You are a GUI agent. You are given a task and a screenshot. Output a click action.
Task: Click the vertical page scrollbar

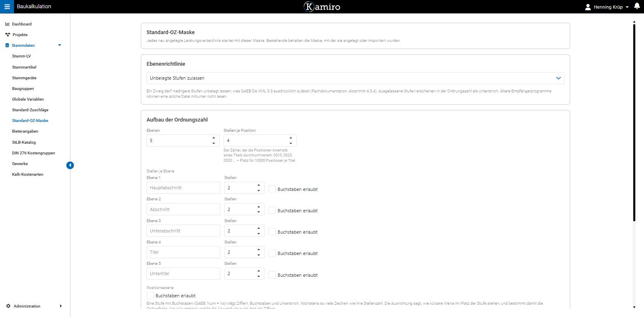click(x=634, y=123)
